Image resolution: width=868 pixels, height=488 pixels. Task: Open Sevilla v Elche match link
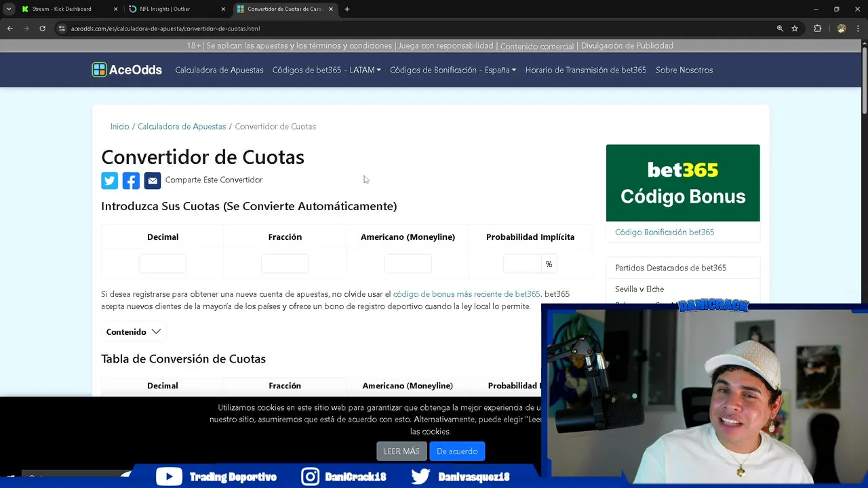click(639, 289)
